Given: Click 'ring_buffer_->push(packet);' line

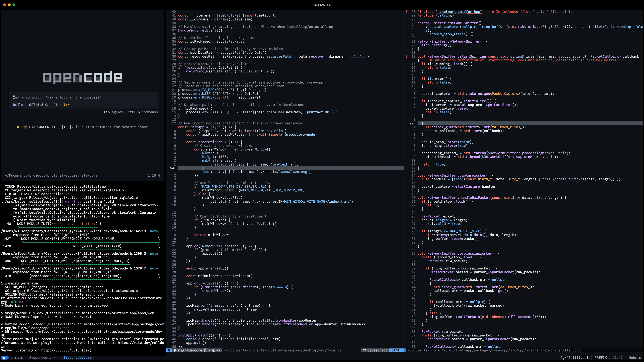Looking at the screenshot, I should pyautogui.click(x=453, y=239).
